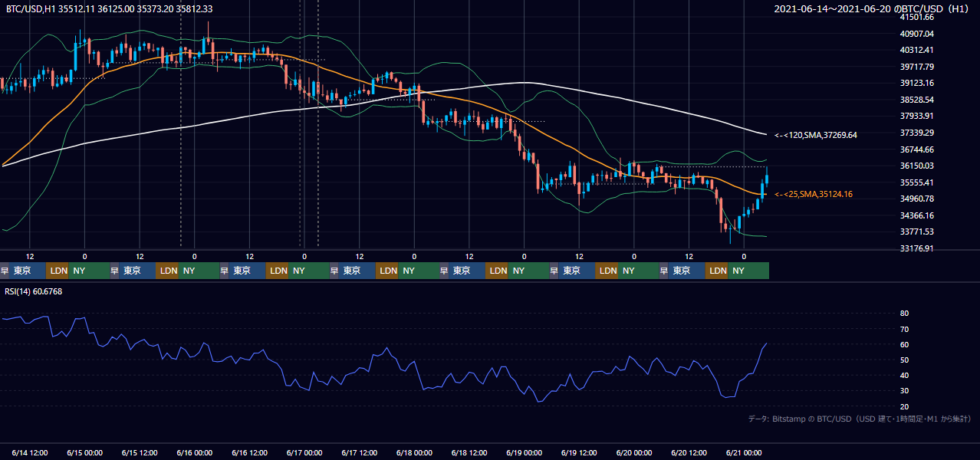Viewport: 980px width, 460px height.
Task: Click price axis value 36744.66
Action: [x=916, y=149]
